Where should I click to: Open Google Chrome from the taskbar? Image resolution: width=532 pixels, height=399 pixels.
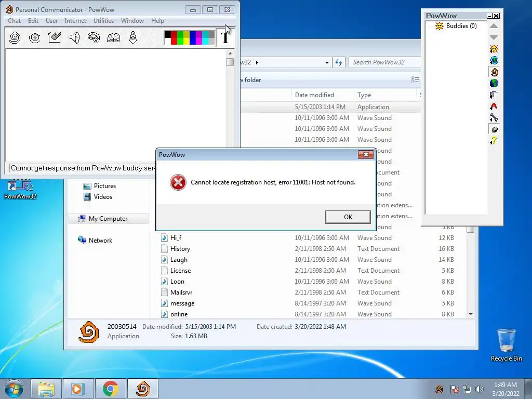tap(111, 389)
